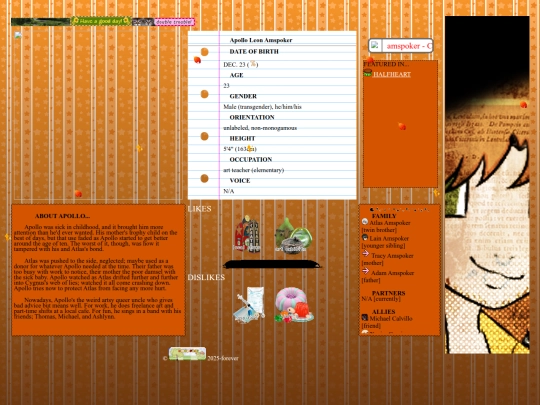Click the 'ORIENTATION' heading
The image size is (540, 405).
pos(252,117)
